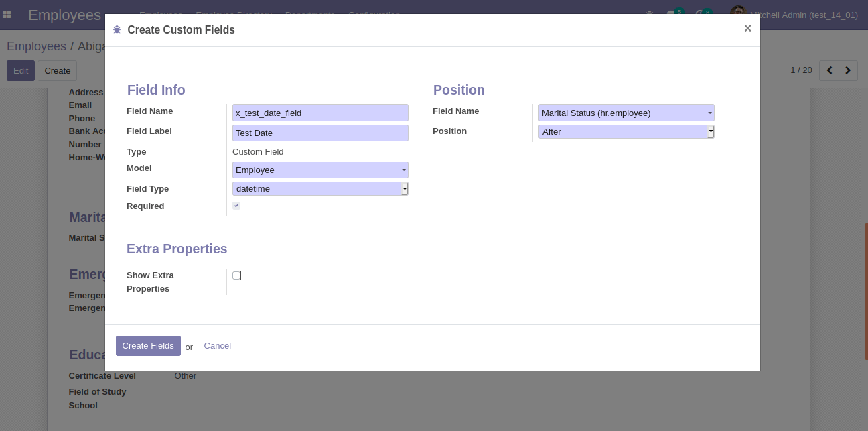Open the Marital Status field name dropdown
Screen dimensions: 868x431
click(626, 113)
